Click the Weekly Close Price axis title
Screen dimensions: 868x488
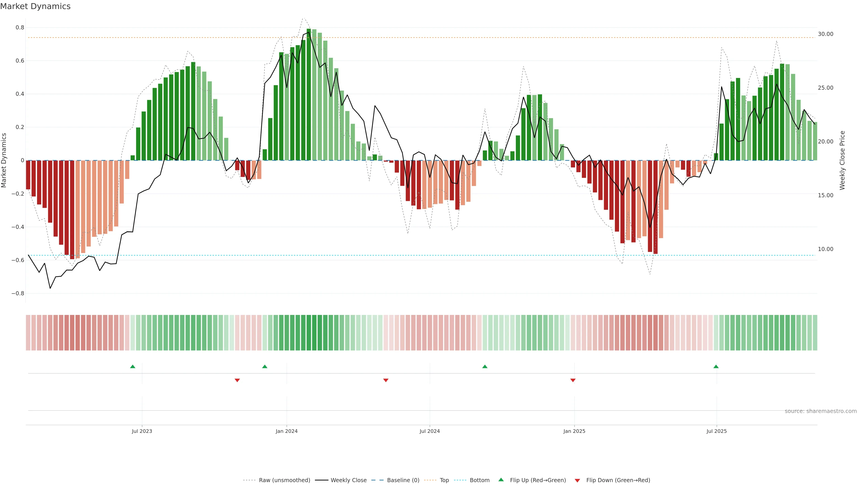point(842,160)
